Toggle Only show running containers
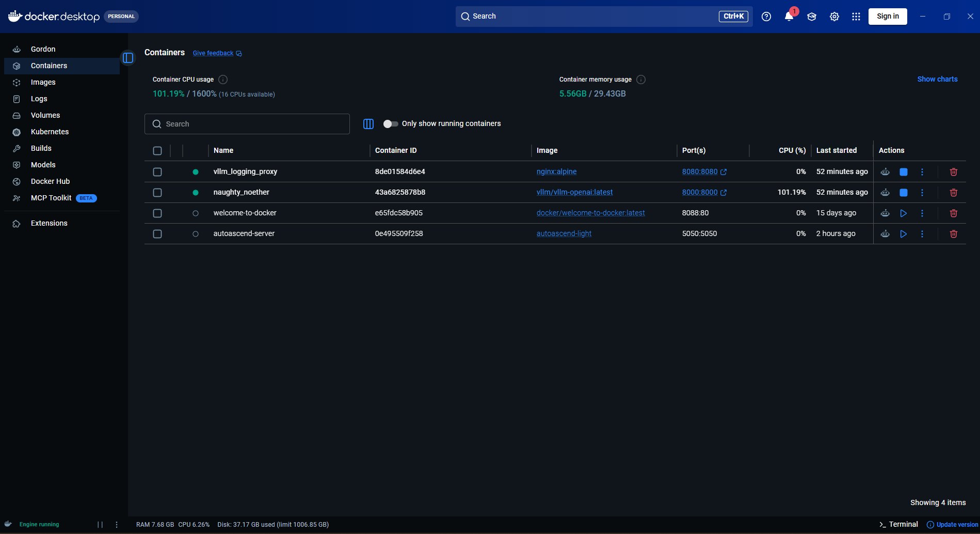Screen dimensions: 980x534 pos(391,124)
